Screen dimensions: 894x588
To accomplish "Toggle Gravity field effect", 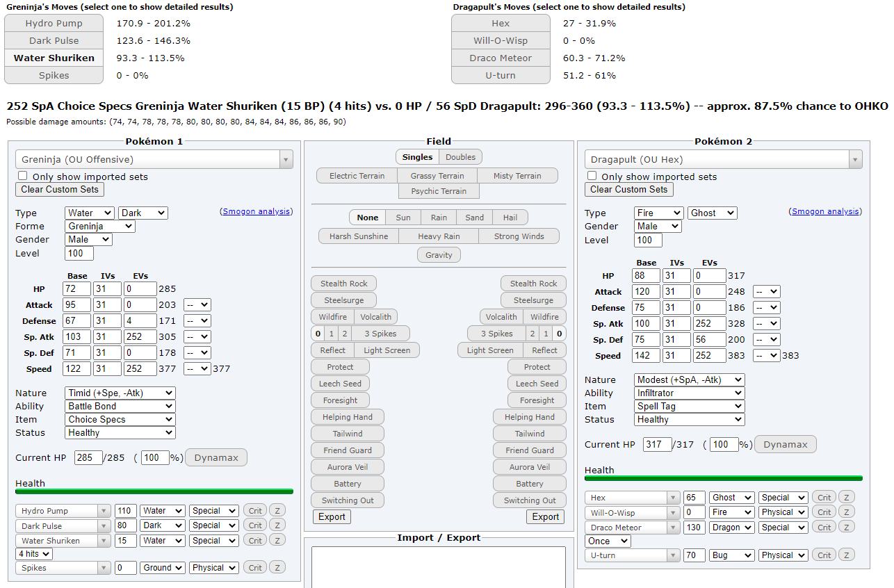I will coord(439,255).
